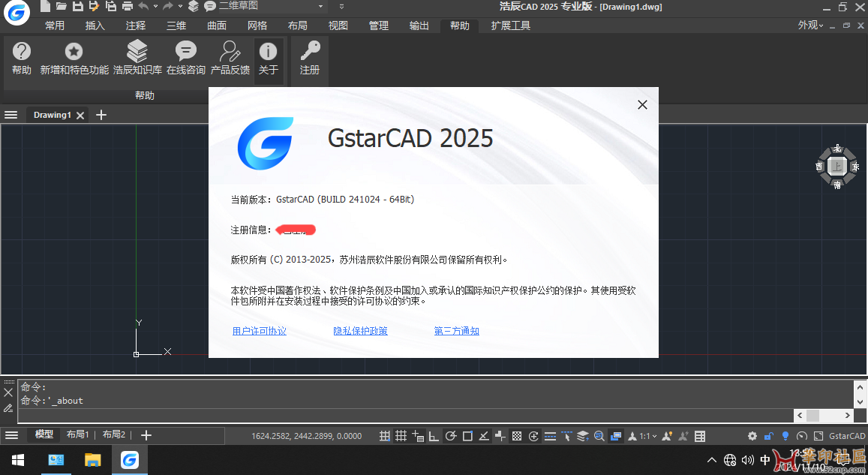This screenshot has width=868, height=475.
Task: Toggle object snap in status bar
Action: pos(467,436)
